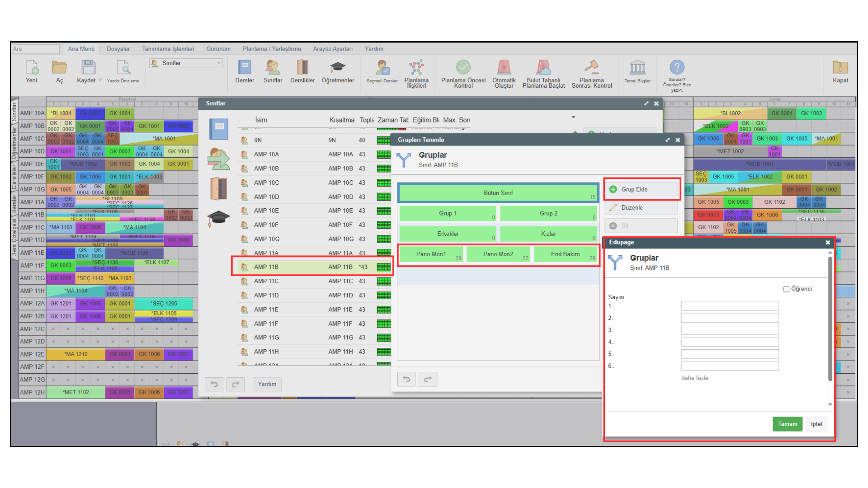Click the first group name input field
This screenshot has width=868, height=488.
tap(730, 306)
